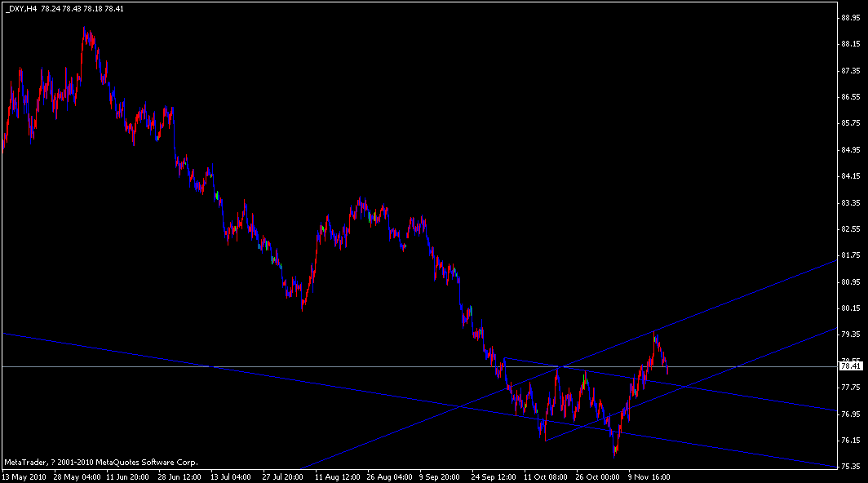Click the 80.15 price scale value
The image size is (868, 483).
851,308
